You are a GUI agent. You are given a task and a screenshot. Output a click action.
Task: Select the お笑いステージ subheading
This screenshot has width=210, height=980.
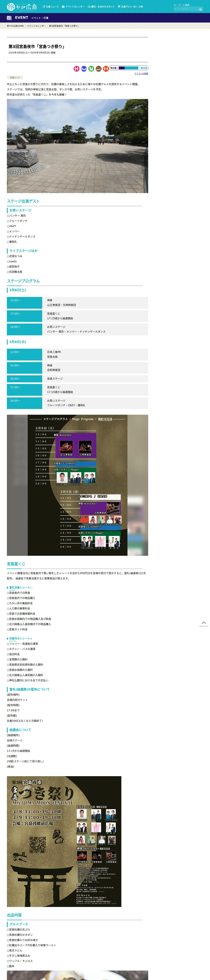point(20,210)
